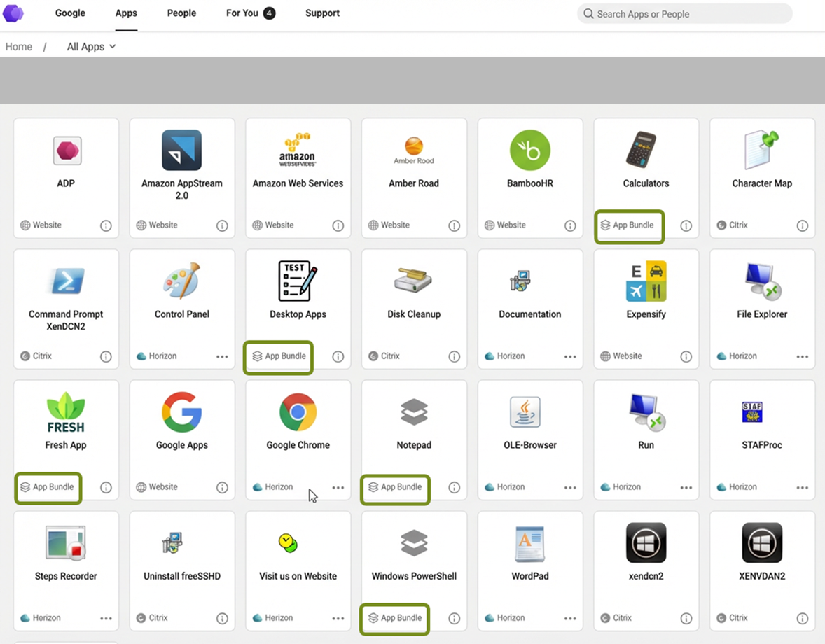Launch Disk Cleanup icon
Image resolution: width=825 pixels, height=644 pixels.
(413, 280)
